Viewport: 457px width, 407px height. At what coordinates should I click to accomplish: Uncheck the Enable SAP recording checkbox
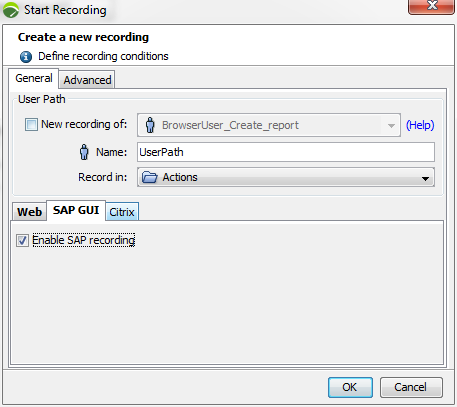point(22,240)
